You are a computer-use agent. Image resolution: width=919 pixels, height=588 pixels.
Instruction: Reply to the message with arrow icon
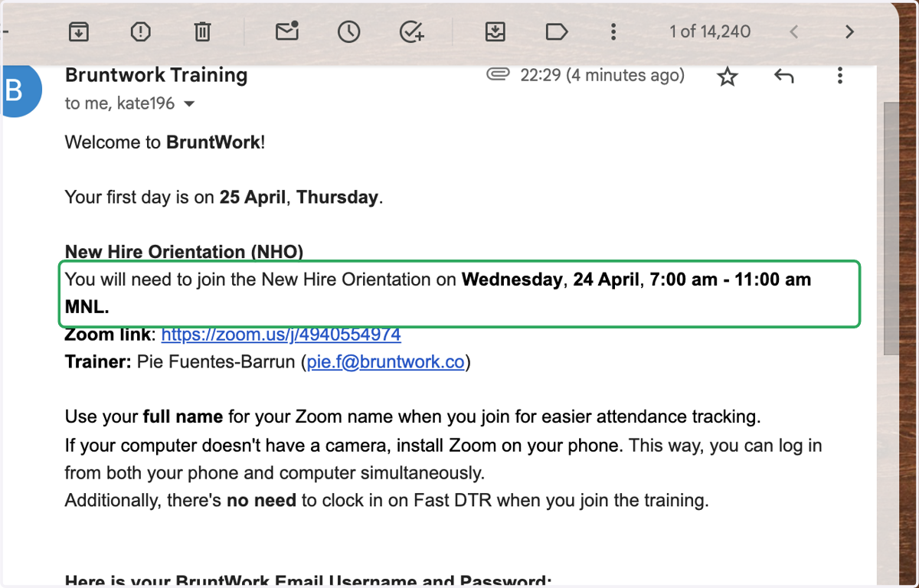783,76
